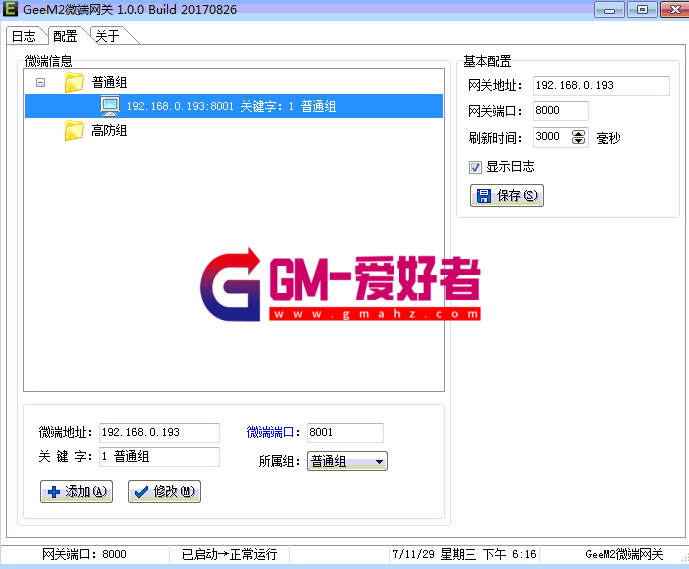Viewport: 689px width, 569px height.
Task: Click the 刷新时间 value field
Action: [x=552, y=137]
